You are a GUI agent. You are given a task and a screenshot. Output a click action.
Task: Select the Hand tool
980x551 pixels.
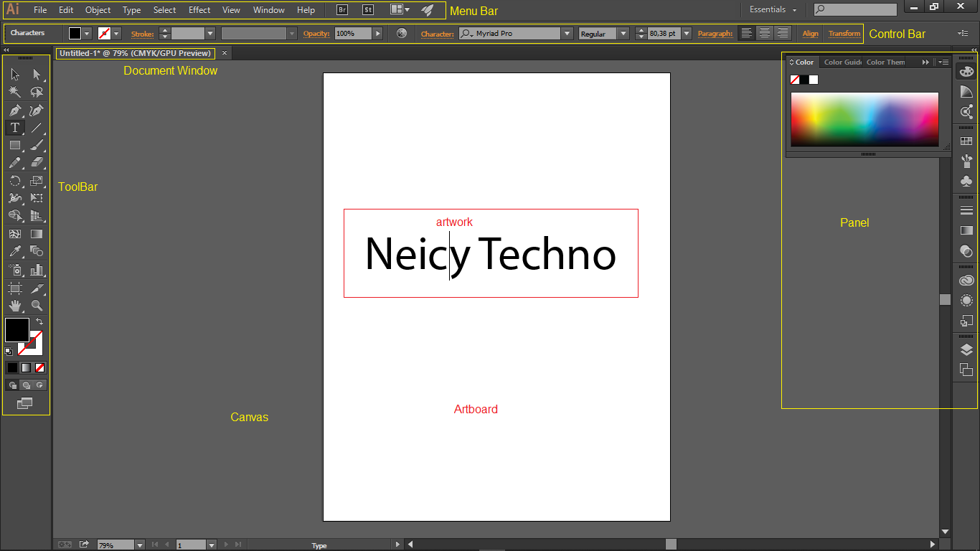point(15,306)
